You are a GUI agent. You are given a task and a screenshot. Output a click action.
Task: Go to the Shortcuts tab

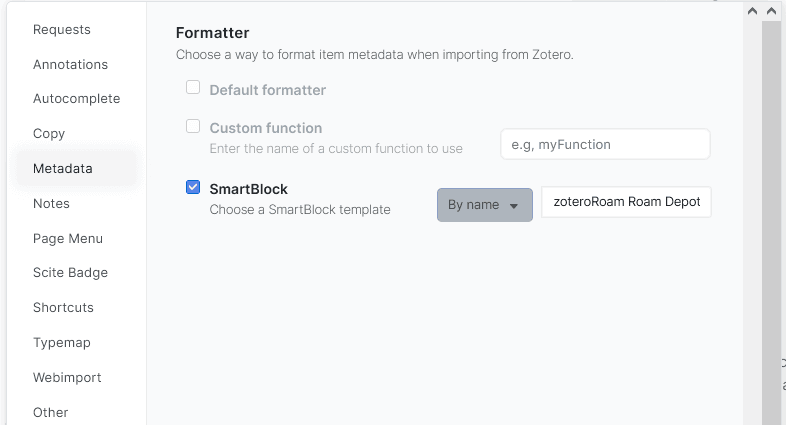tap(63, 308)
